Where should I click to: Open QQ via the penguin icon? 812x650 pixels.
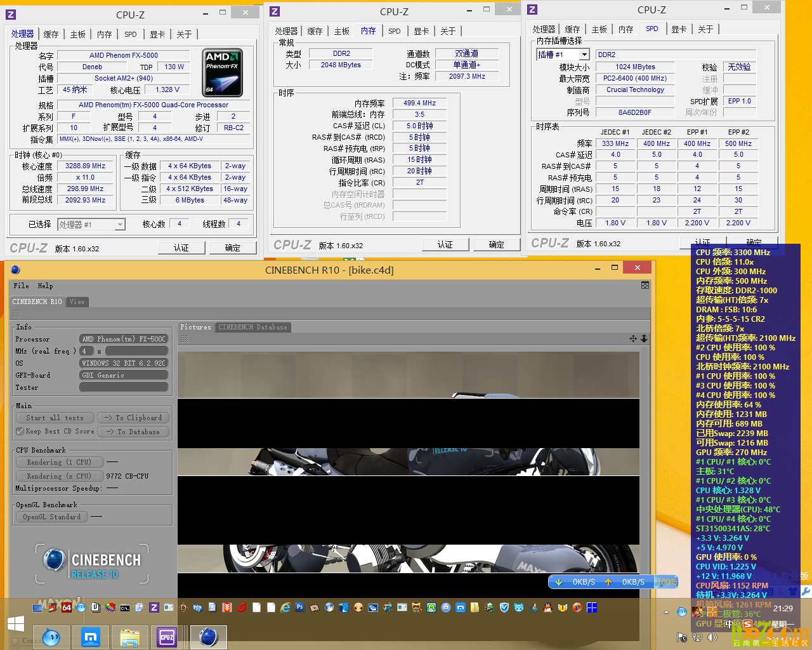tap(547, 607)
